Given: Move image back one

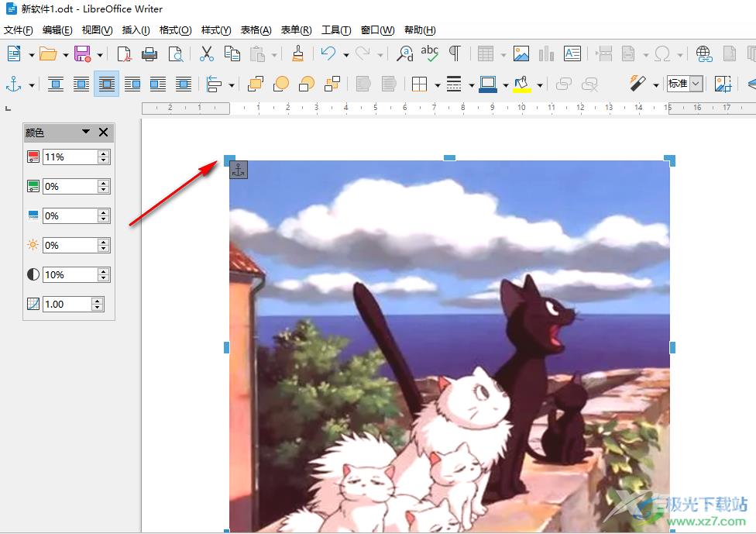Looking at the screenshot, I should (x=307, y=84).
